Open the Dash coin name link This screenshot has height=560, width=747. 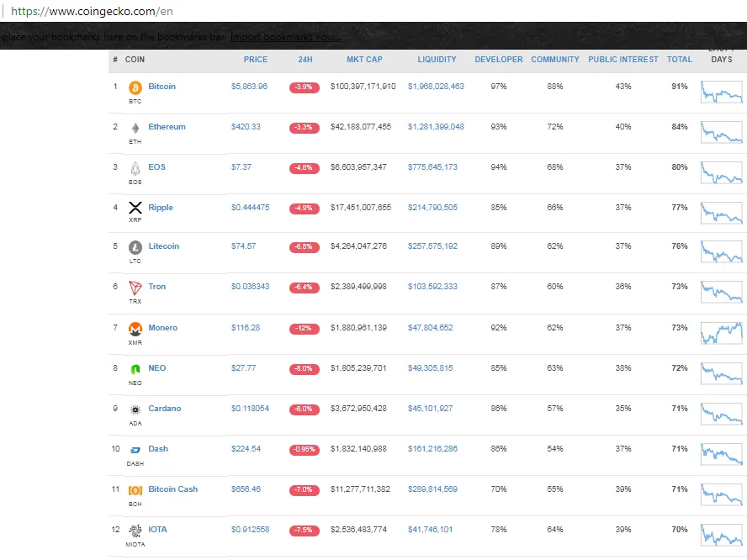point(157,449)
